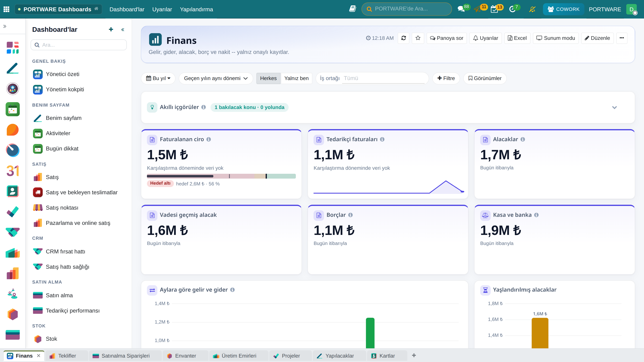Open the apps grid launcher icon
The image size is (644, 362).
pos(6,9)
